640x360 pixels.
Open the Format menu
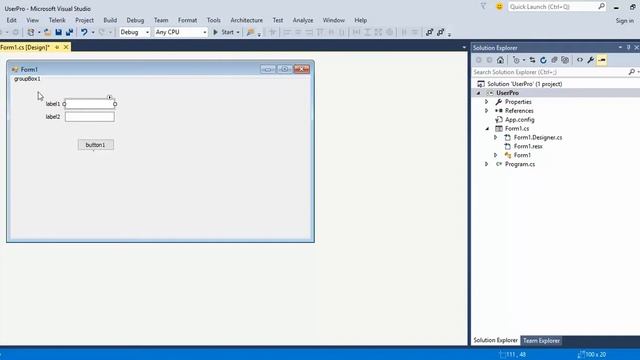click(x=187, y=20)
